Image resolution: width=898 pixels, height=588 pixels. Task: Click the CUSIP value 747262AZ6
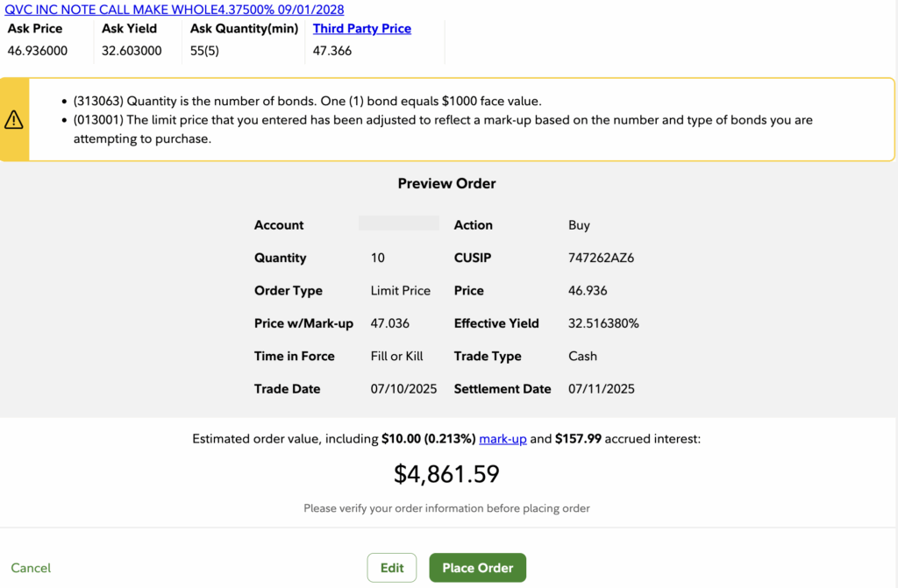[x=601, y=258]
